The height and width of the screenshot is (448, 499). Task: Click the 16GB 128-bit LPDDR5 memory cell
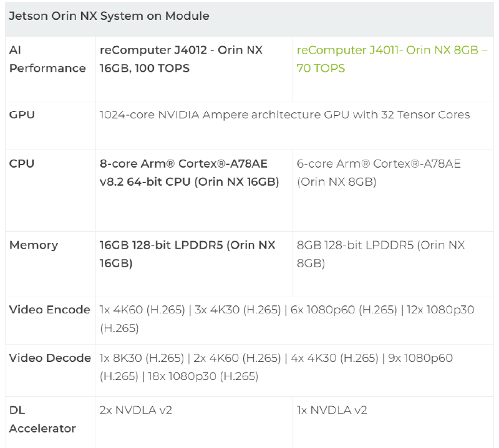coord(187,254)
